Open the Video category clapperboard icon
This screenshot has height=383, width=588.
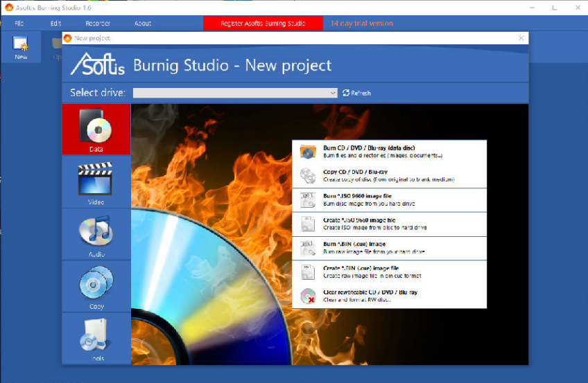coord(96,179)
